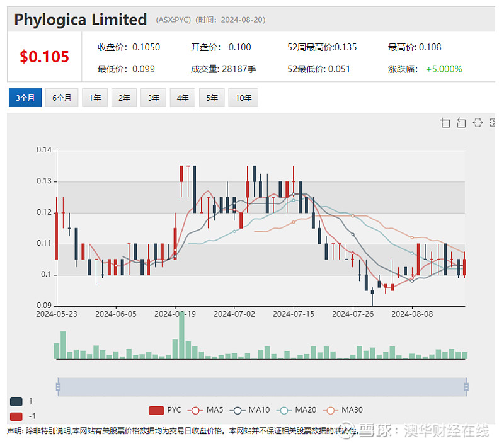
Task: Switch to the 5年 period tab
Action: [212, 98]
